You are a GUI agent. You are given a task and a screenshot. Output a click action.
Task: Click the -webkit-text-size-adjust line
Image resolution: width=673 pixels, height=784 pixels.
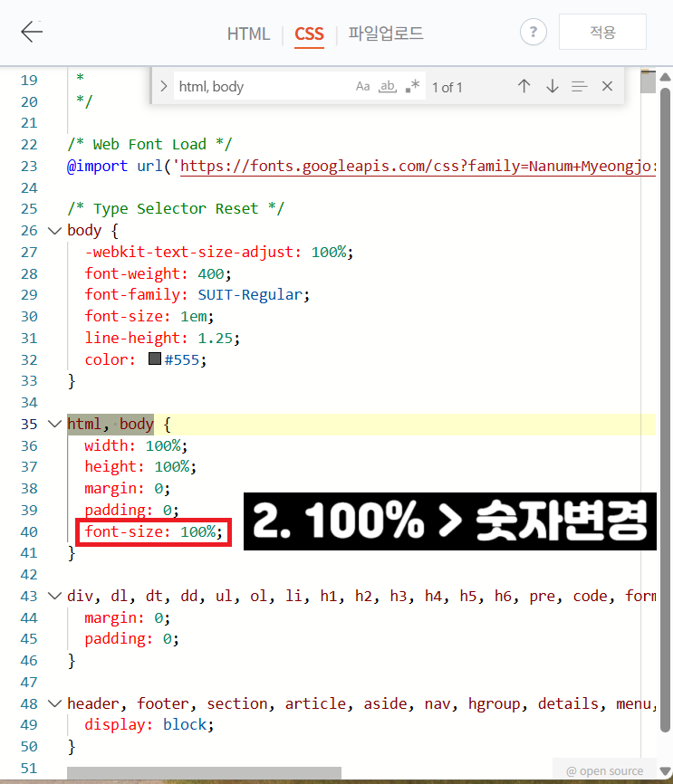[x=218, y=252]
